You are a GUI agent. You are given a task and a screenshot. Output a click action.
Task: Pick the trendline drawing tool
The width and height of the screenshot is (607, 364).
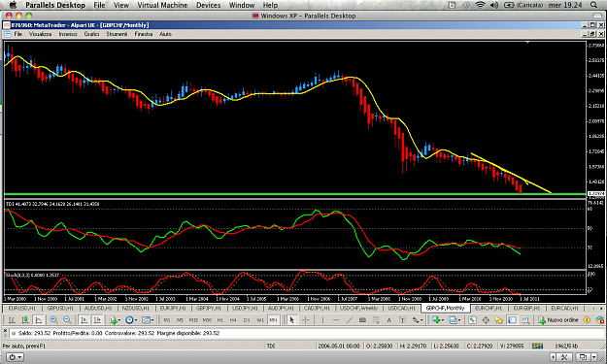coord(350,320)
